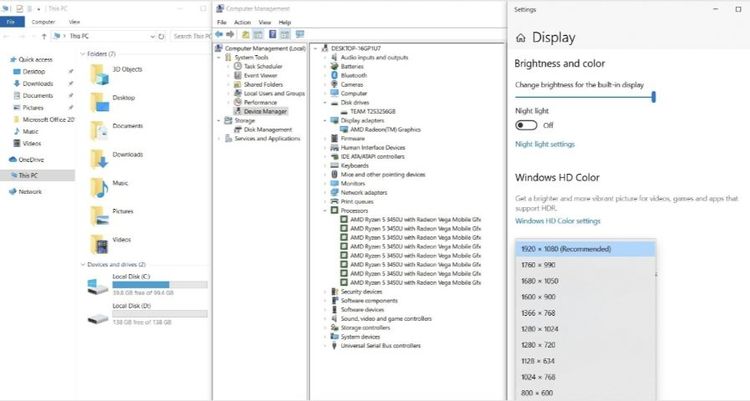
Task: Expand Services and Applications node
Action: pos(220,139)
